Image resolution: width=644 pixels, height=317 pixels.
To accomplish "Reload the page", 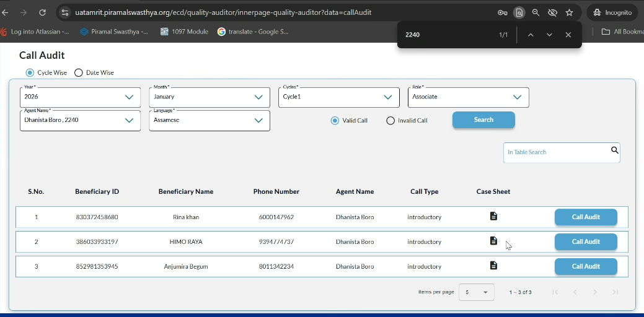I will pos(42,12).
